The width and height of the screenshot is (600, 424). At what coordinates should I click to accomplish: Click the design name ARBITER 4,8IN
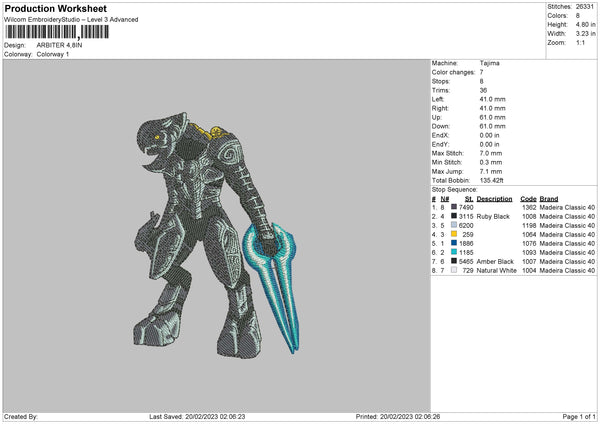point(59,45)
